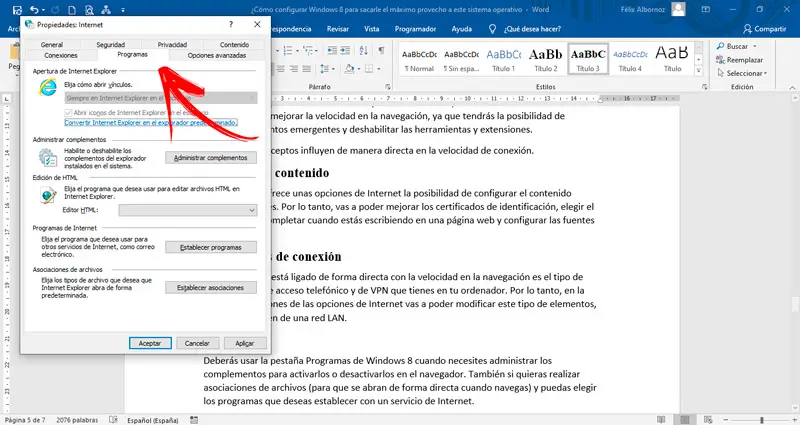Viewport: 800px width, 425px height.
Task: Switch to Read Mode in Word's status bar
Action: point(662,420)
